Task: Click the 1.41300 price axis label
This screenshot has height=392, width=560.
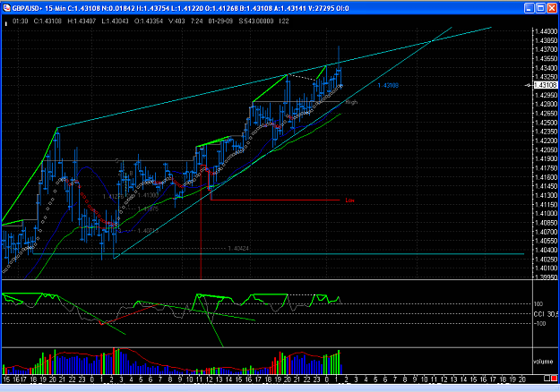Action: [546, 195]
